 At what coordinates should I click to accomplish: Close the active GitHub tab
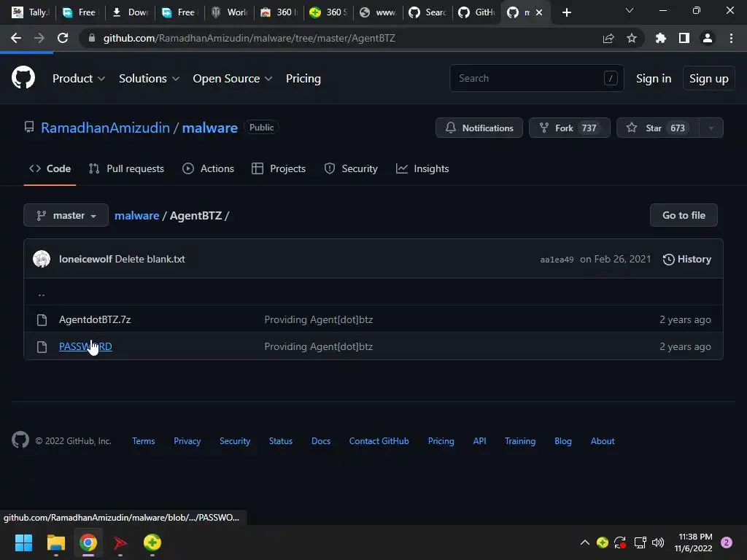pos(539,12)
